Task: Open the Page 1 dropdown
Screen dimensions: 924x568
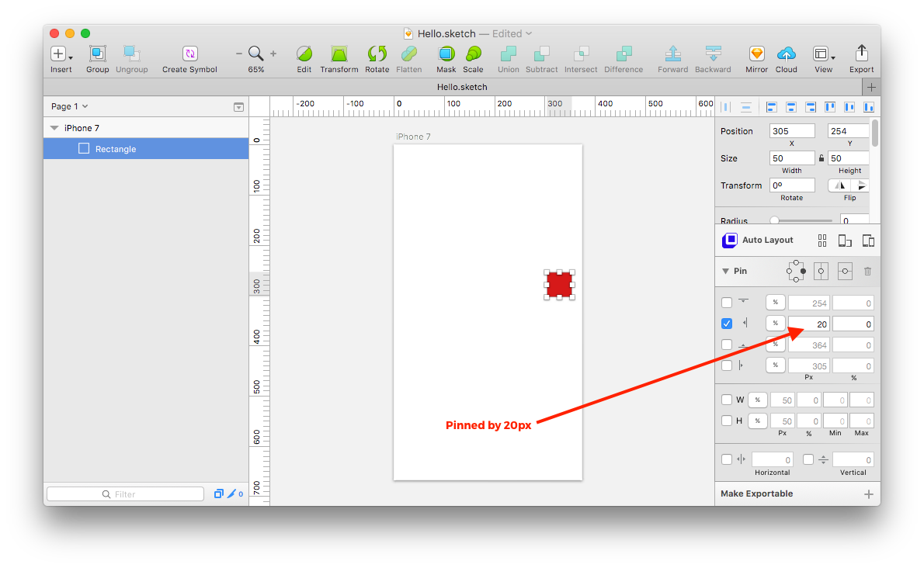Action: click(x=70, y=106)
